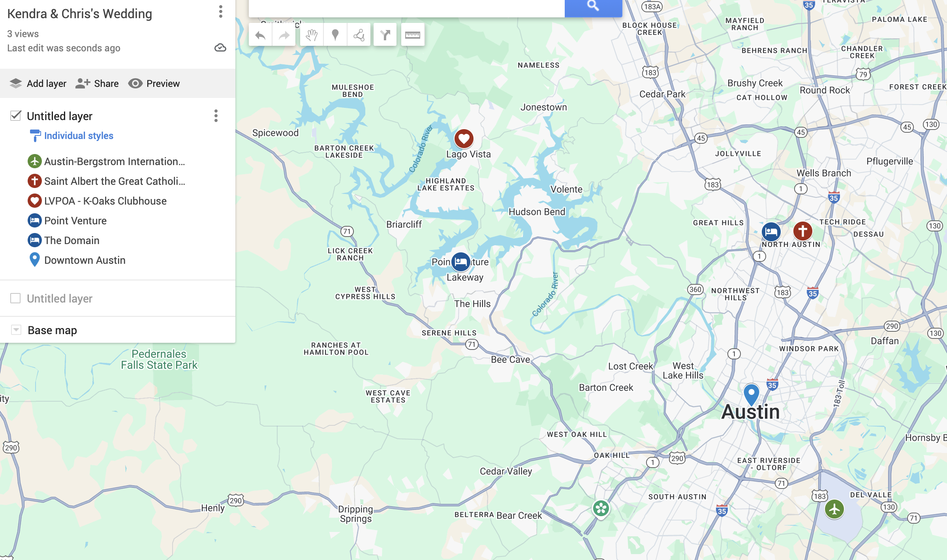Click the add directions tool
947x560 pixels.
[x=385, y=36]
